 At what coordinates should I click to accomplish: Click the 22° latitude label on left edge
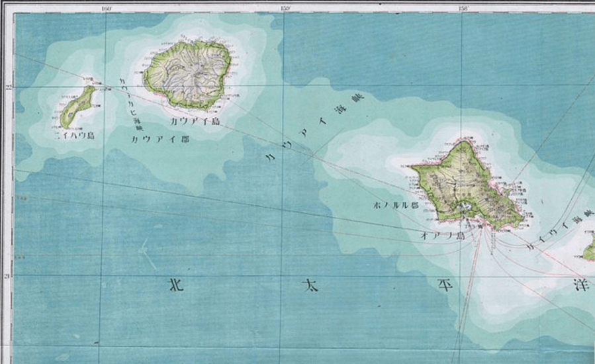click(8, 87)
